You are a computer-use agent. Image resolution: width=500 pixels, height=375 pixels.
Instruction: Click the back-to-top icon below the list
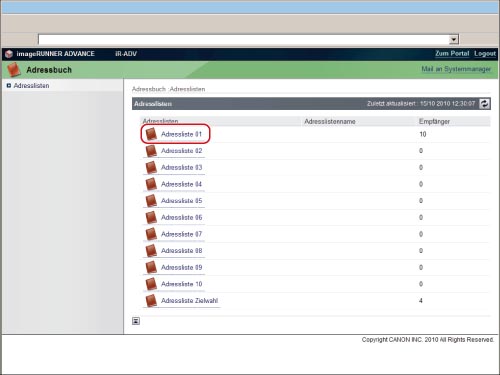(136, 321)
